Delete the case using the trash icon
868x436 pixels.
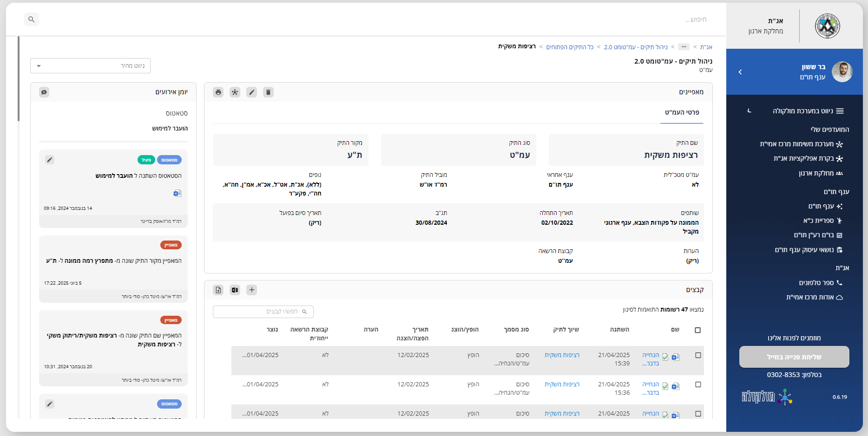click(x=269, y=92)
